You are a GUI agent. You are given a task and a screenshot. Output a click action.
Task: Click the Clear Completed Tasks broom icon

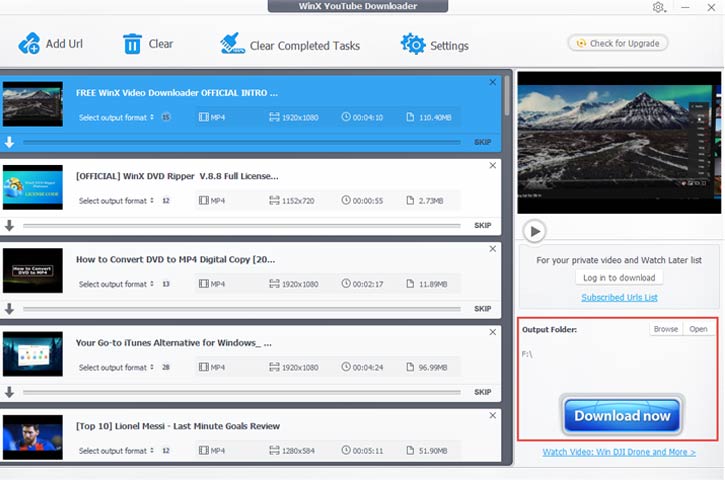click(232, 43)
